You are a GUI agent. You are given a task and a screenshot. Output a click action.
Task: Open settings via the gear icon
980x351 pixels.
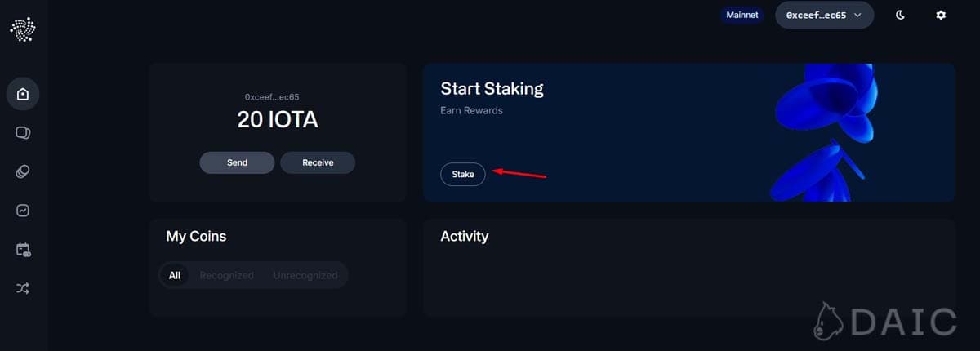click(x=941, y=15)
